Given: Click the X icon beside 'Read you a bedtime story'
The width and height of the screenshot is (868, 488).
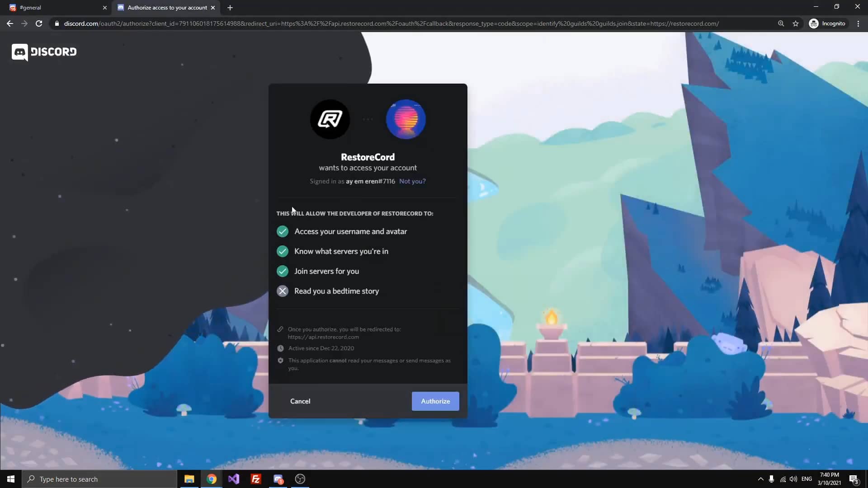Looking at the screenshot, I should 283,291.
